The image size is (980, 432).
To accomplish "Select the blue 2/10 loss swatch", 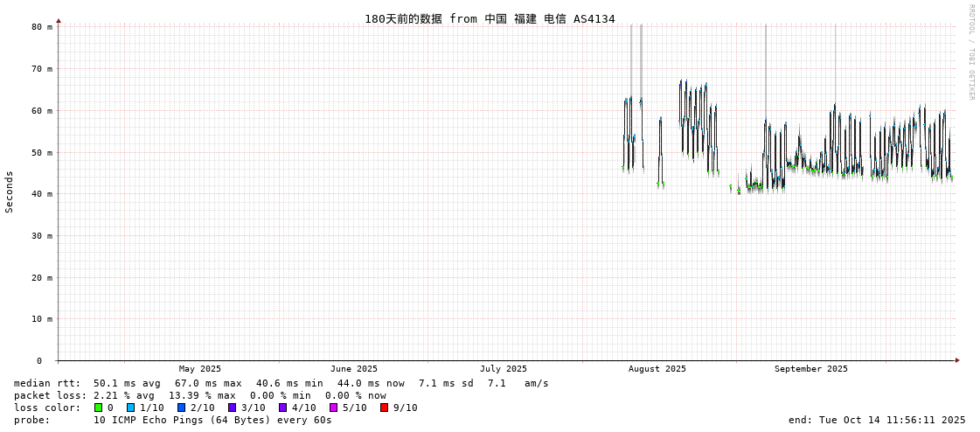I will (181, 408).
